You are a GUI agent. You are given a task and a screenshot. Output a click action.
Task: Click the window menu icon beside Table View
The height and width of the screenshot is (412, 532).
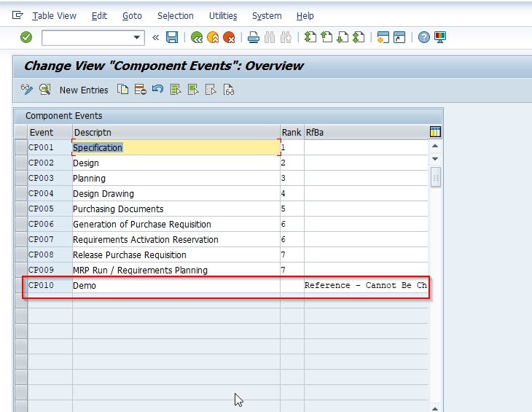pos(17,15)
